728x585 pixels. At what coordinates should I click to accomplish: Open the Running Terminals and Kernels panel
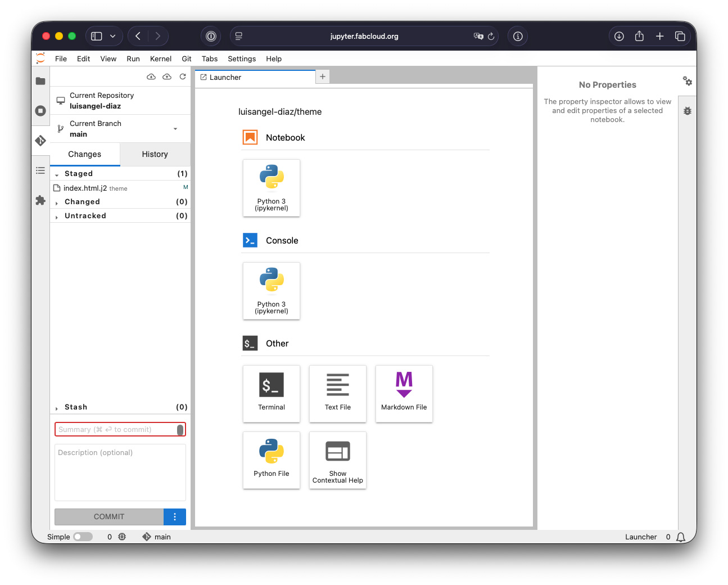(x=40, y=111)
